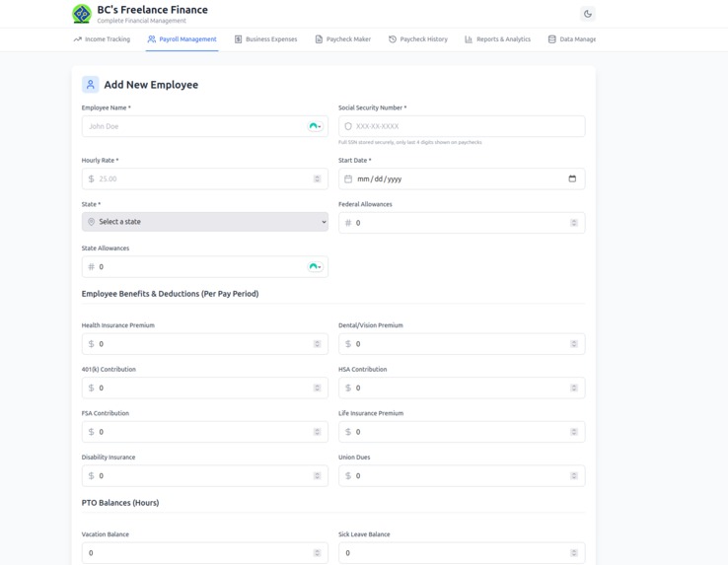This screenshot has height=565, width=728.
Task: Open Paycheck History tab
Action: click(x=418, y=39)
